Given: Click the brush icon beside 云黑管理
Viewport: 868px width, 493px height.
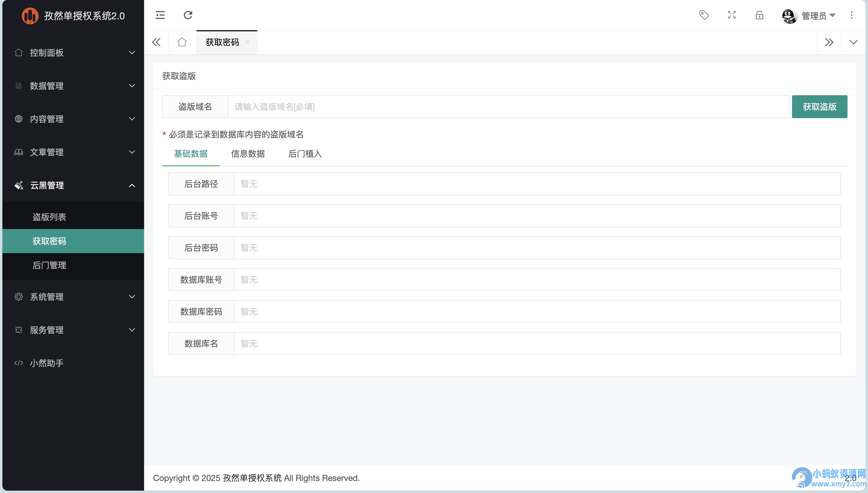Looking at the screenshot, I should (19, 185).
